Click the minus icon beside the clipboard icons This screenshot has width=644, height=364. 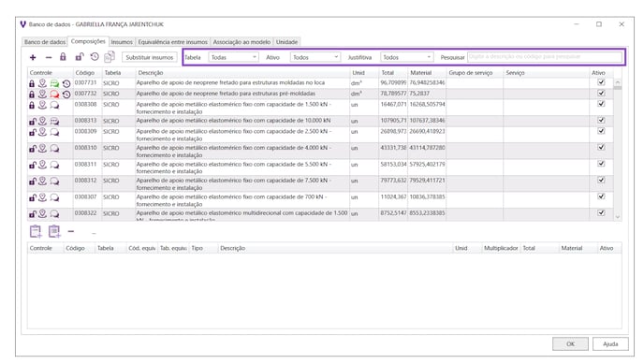71,231
